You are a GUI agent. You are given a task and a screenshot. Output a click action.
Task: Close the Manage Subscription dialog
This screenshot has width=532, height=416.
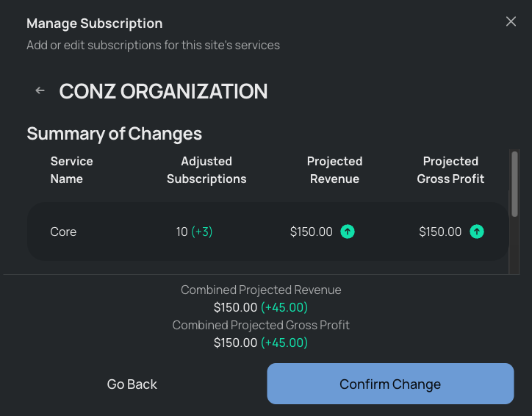[511, 21]
